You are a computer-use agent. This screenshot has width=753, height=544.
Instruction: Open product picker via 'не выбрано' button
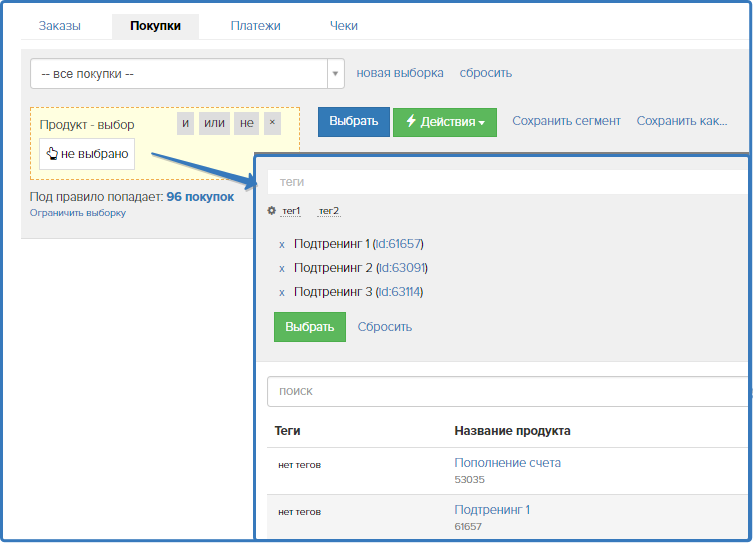pos(87,154)
